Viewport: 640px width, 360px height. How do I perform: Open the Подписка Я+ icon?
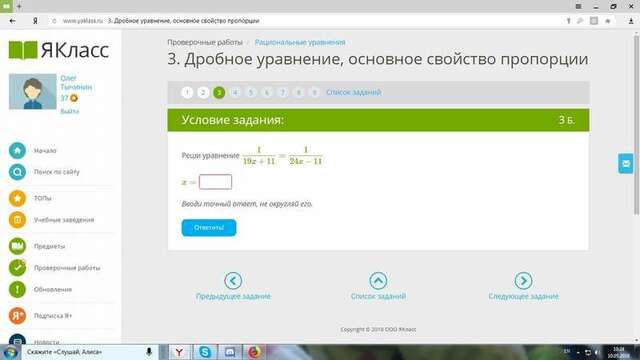tap(17, 316)
